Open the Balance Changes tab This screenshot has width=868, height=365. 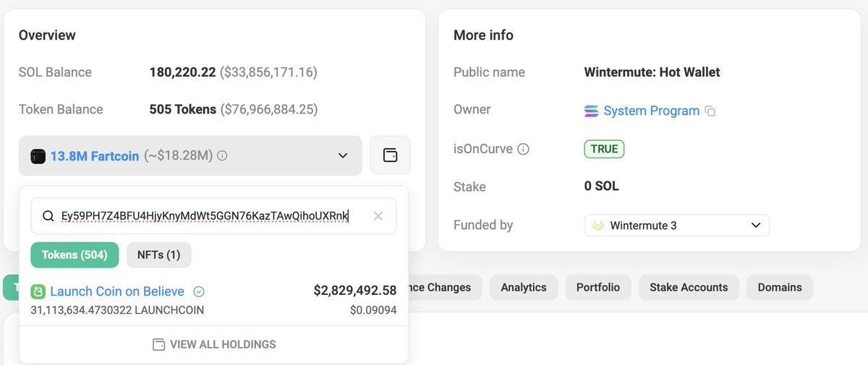click(444, 287)
